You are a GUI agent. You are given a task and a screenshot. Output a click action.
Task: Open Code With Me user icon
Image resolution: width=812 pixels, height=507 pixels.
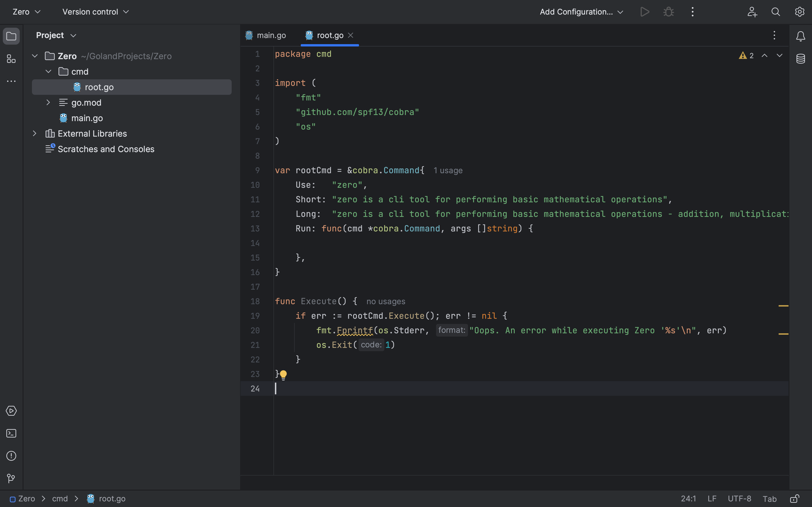752,12
